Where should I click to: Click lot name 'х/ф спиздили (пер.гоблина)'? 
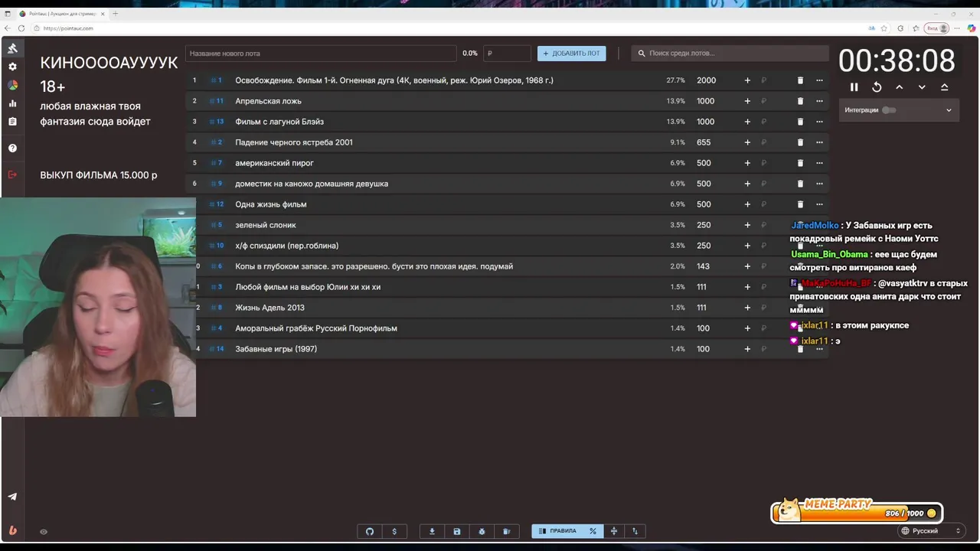click(x=286, y=246)
